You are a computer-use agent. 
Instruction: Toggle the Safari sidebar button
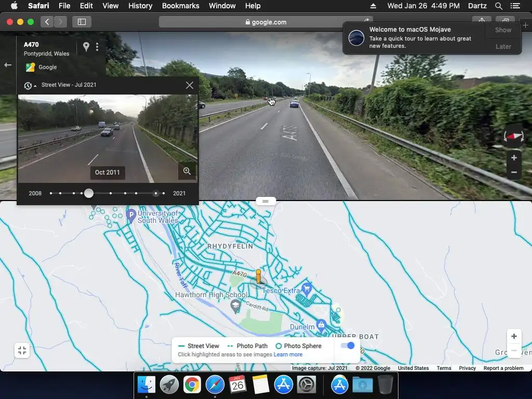coord(82,22)
